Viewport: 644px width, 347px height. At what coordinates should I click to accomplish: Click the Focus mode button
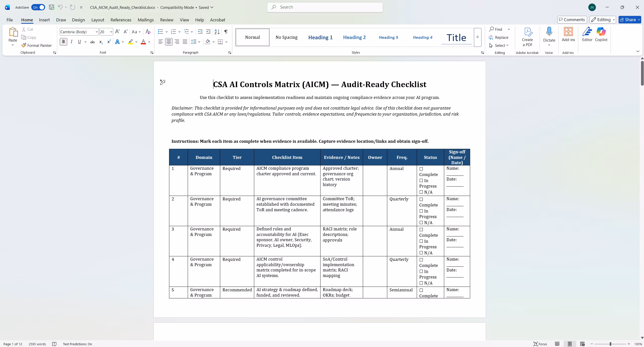click(540, 344)
